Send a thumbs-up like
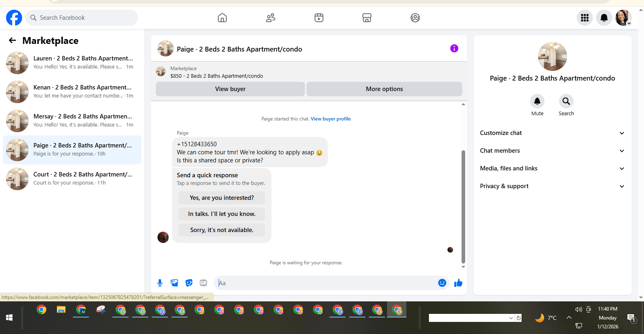This screenshot has height=334, width=644. (x=458, y=283)
